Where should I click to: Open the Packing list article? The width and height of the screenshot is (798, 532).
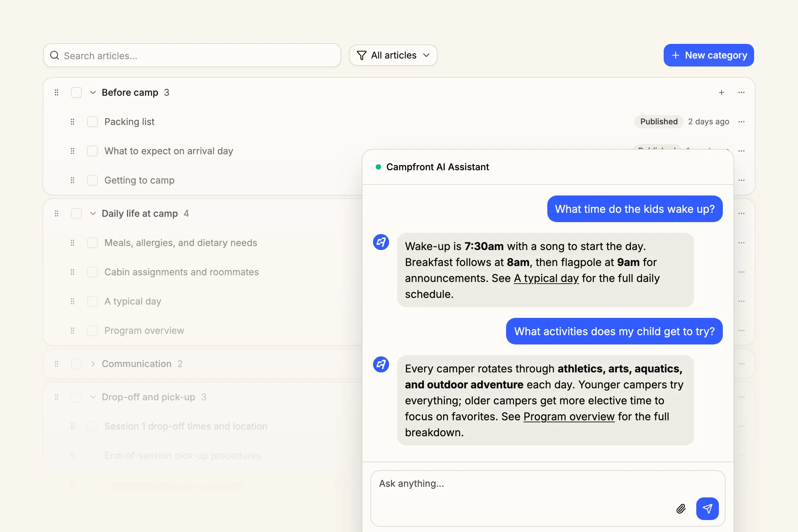tap(129, 122)
